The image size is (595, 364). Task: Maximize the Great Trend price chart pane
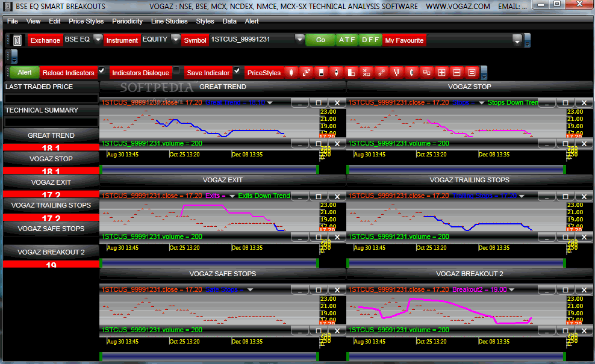pyautogui.click(x=319, y=103)
